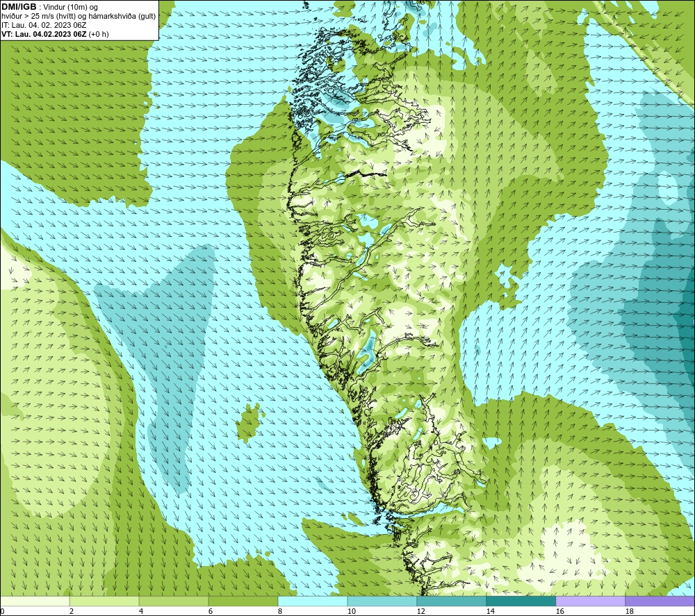Click the 0–2 m/s pale yellow legend swatch

click(35, 601)
